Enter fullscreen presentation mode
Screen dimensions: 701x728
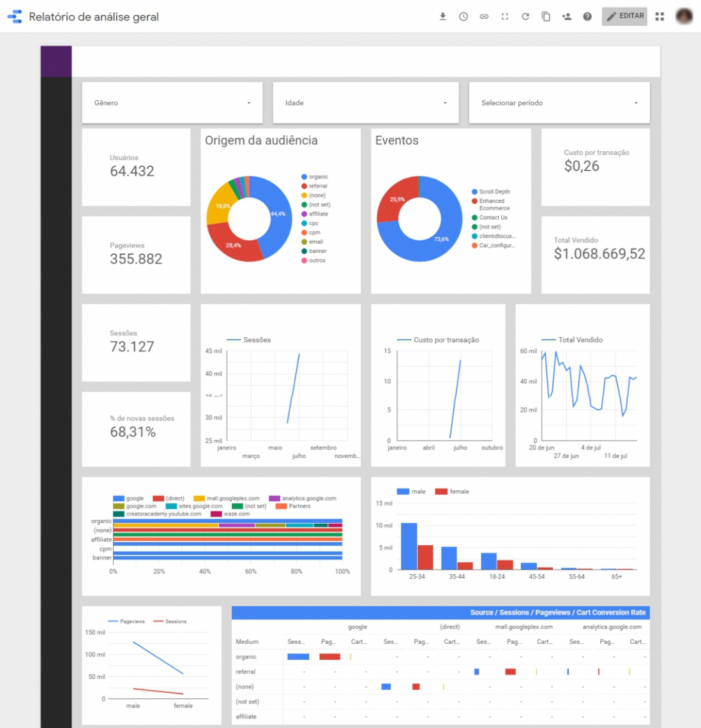point(504,17)
